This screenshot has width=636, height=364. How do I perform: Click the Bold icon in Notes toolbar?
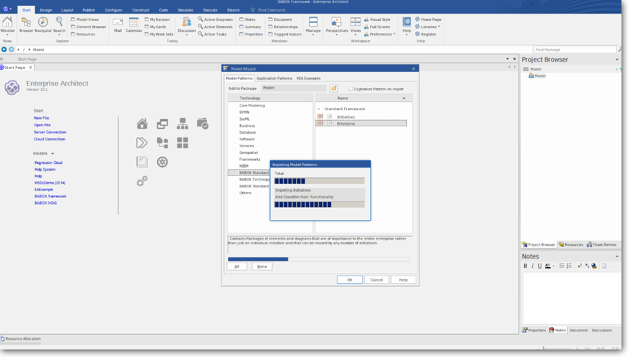tap(525, 266)
